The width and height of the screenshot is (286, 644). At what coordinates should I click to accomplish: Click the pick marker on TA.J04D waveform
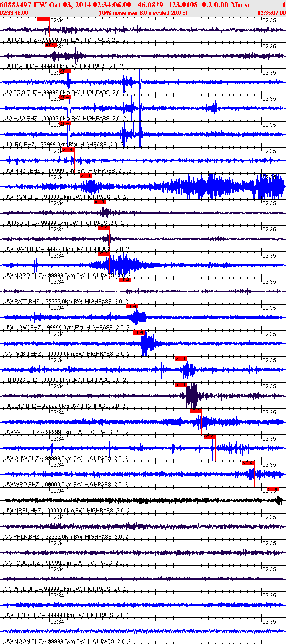181,385
